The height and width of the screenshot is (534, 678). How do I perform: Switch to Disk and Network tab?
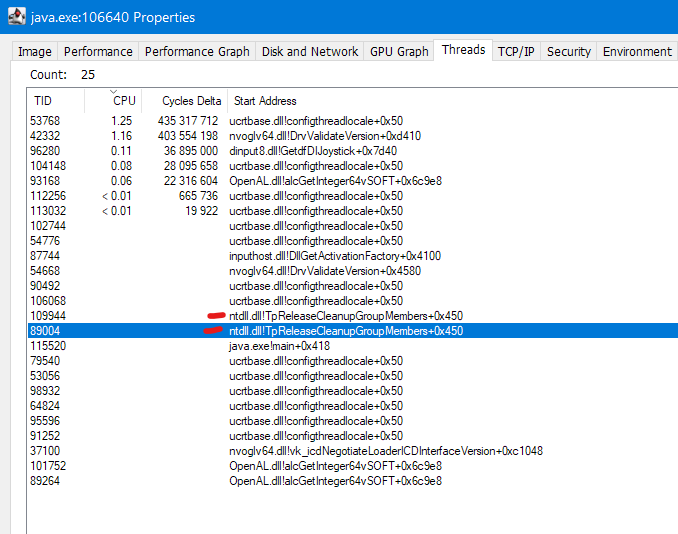tap(311, 52)
